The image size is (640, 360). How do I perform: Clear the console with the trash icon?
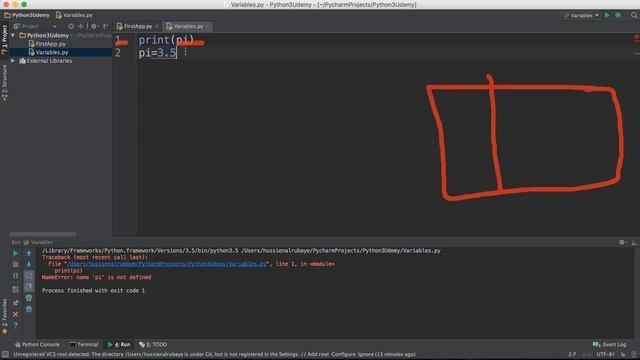29,309
